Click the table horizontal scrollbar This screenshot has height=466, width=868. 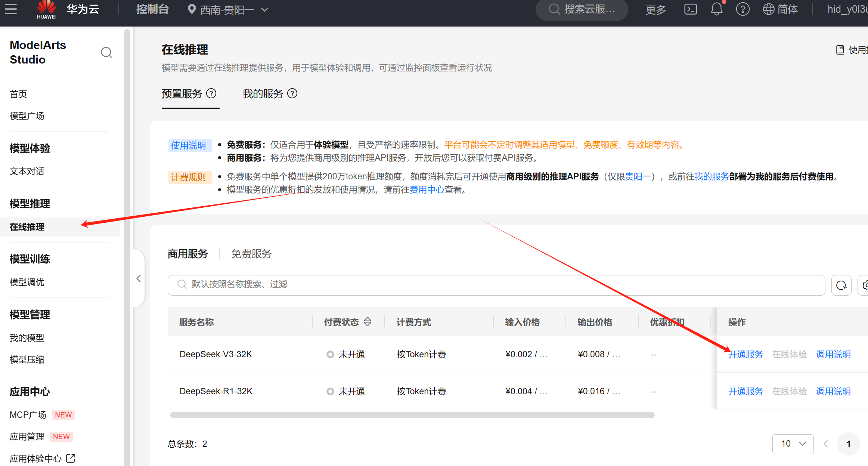(x=412, y=415)
